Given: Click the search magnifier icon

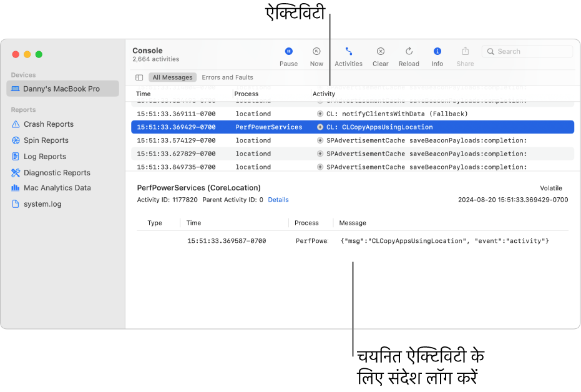Looking at the screenshot, I should point(491,52).
